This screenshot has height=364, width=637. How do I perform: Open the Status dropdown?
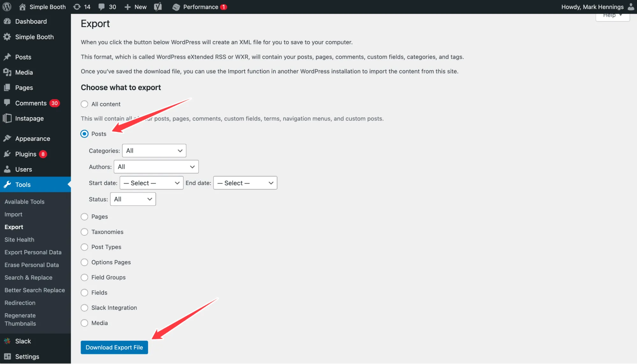(x=133, y=199)
